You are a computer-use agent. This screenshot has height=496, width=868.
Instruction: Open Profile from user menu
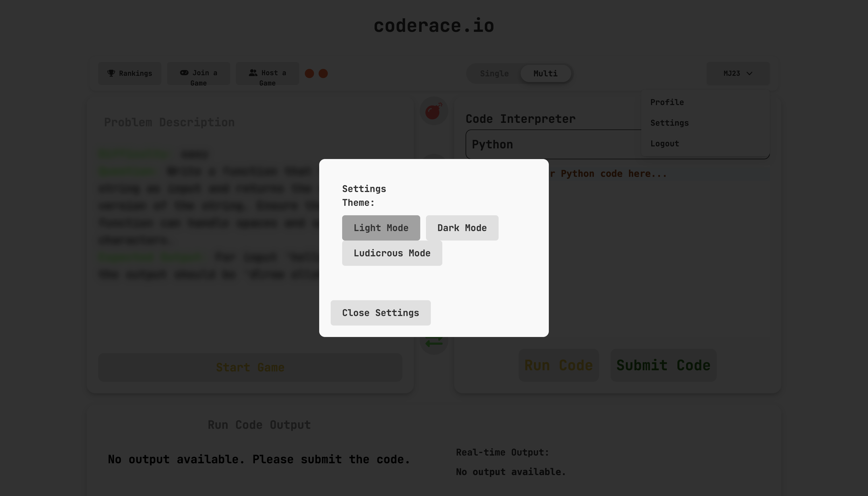click(x=667, y=102)
